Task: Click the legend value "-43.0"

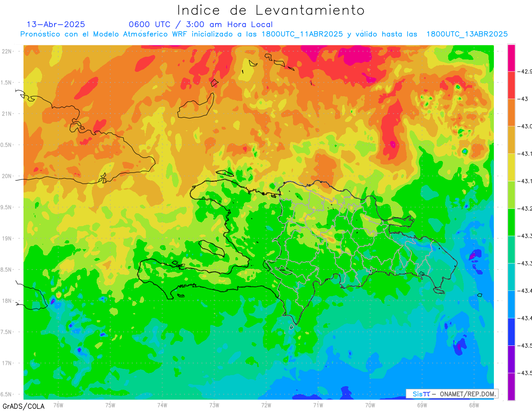Action: pyautogui.click(x=525, y=126)
